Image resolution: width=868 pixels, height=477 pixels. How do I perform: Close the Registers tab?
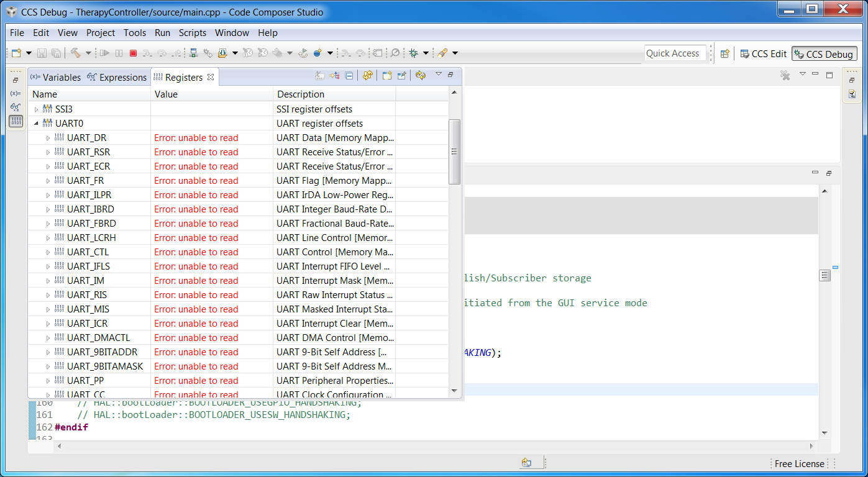pyautogui.click(x=211, y=77)
